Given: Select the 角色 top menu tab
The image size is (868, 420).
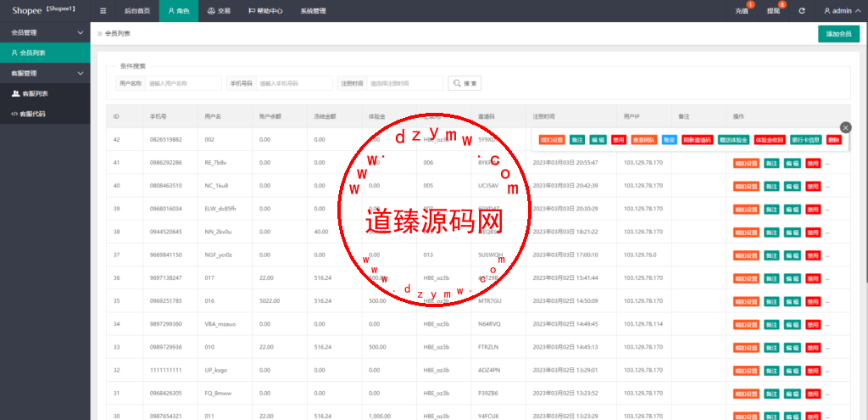Looking at the screenshot, I should pyautogui.click(x=178, y=10).
